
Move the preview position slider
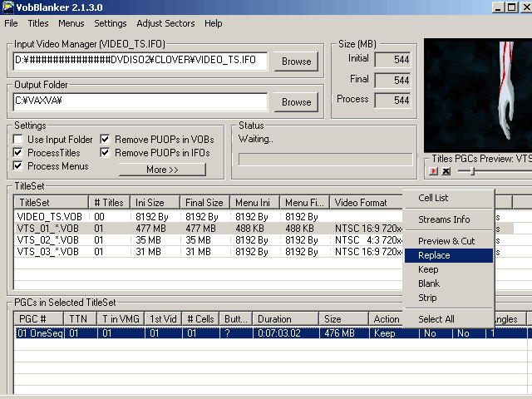coord(472,171)
